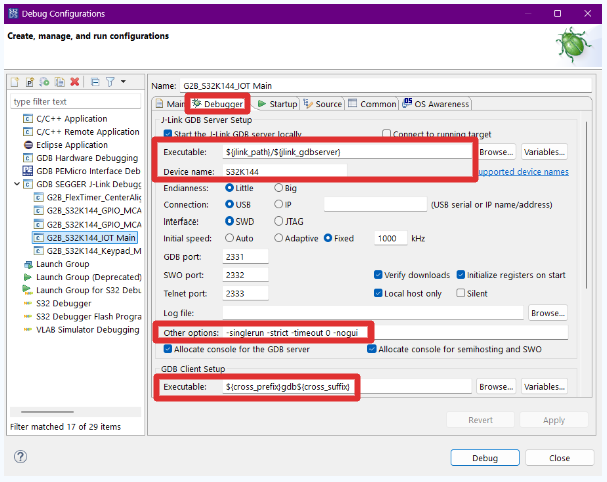Screen dimensions: 607x482
Task: Open Supported device names link
Action: [x=523, y=172]
